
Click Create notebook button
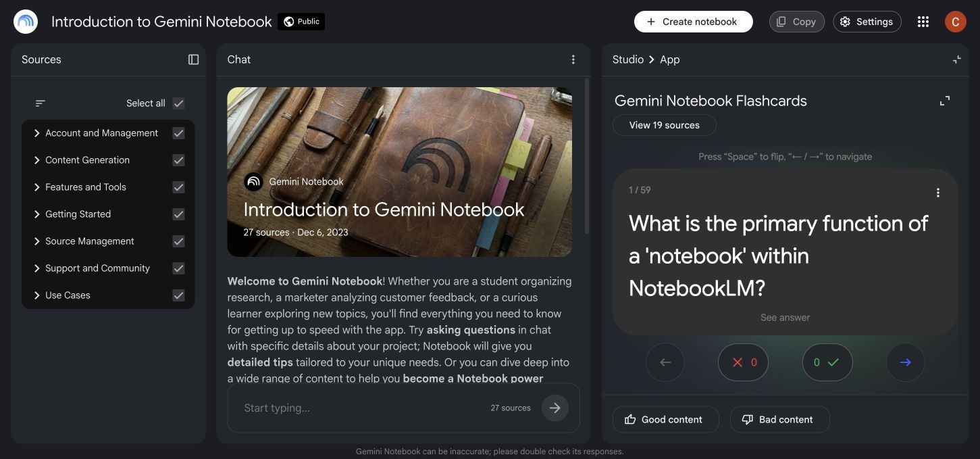pos(693,22)
